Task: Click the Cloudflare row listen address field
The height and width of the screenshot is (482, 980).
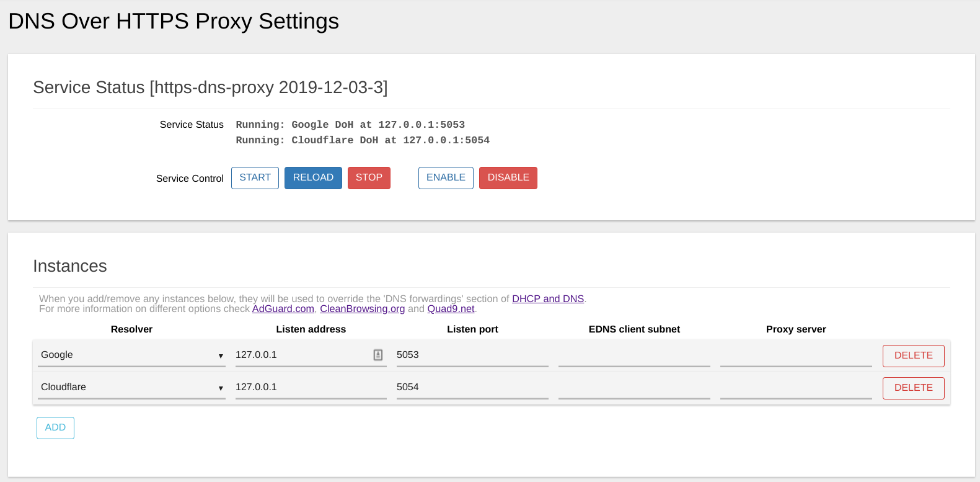Action: tap(310, 387)
